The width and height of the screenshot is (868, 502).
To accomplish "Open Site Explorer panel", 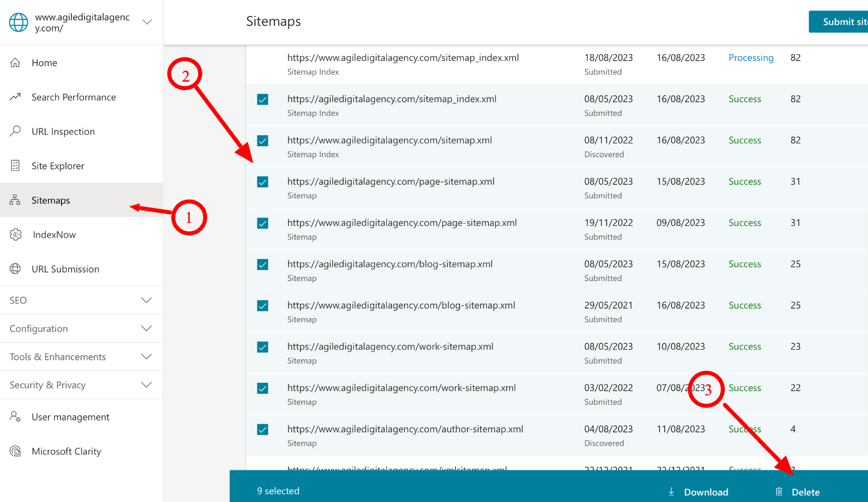I will 58,165.
